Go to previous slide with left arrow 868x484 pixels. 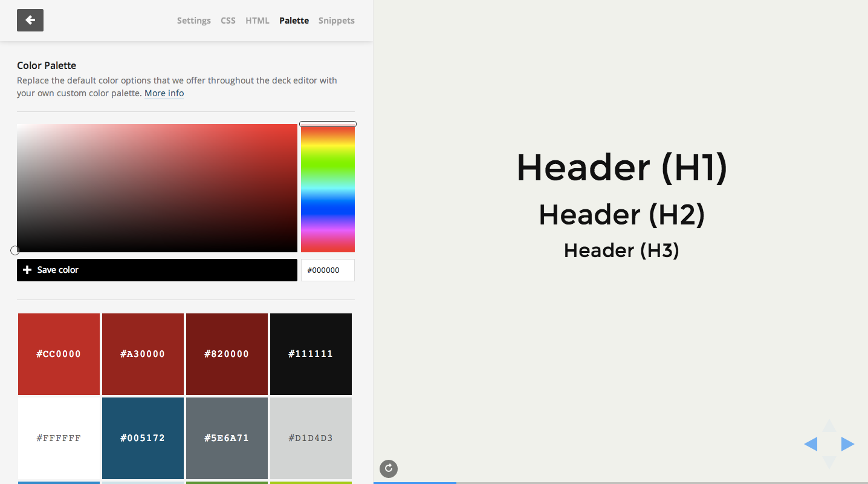point(811,444)
